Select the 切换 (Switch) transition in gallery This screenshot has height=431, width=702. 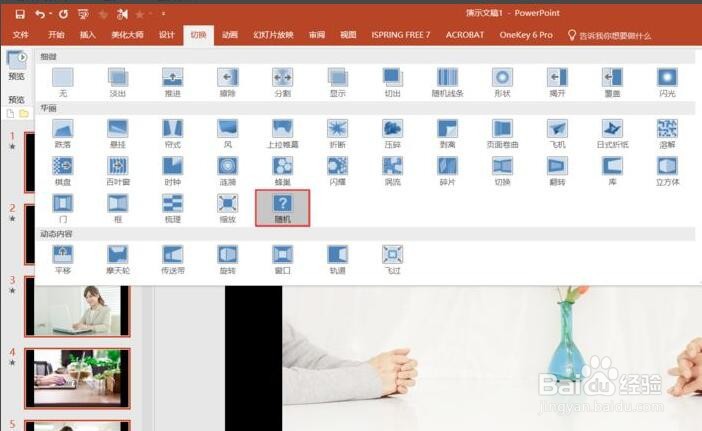[x=502, y=171]
